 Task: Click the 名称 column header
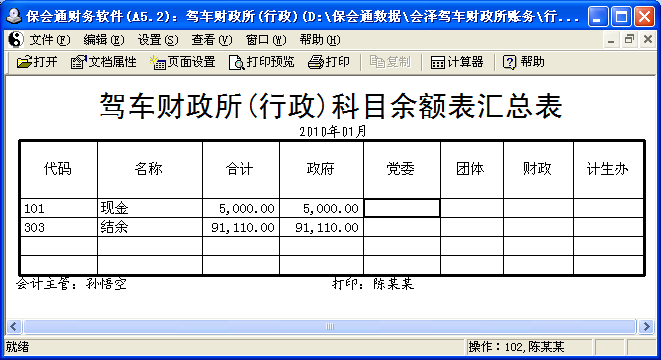pyautogui.click(x=149, y=169)
